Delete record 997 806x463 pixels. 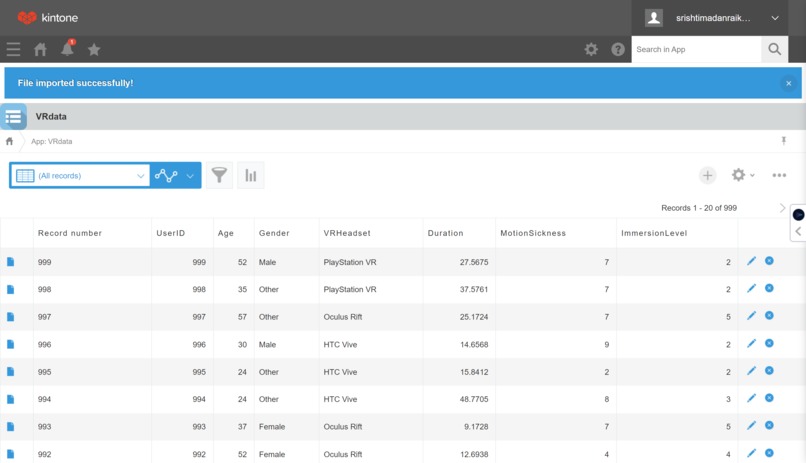(769, 316)
